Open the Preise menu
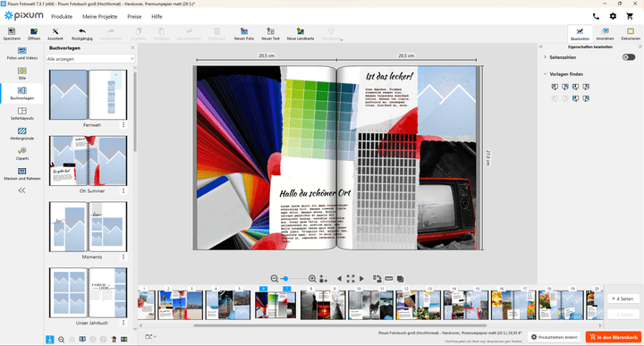644x346 pixels. (x=134, y=16)
